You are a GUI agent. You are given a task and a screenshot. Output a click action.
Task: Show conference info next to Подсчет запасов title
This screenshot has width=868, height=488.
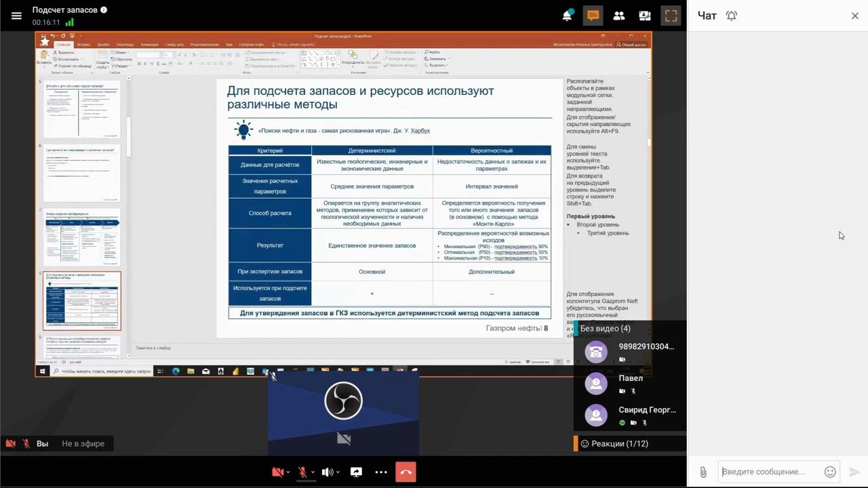(103, 9)
